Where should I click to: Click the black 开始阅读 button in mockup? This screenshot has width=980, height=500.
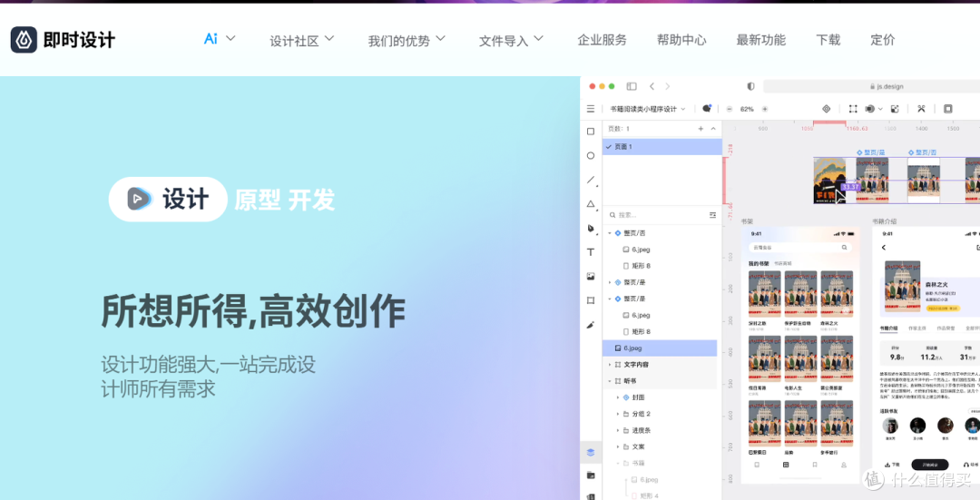(929, 465)
